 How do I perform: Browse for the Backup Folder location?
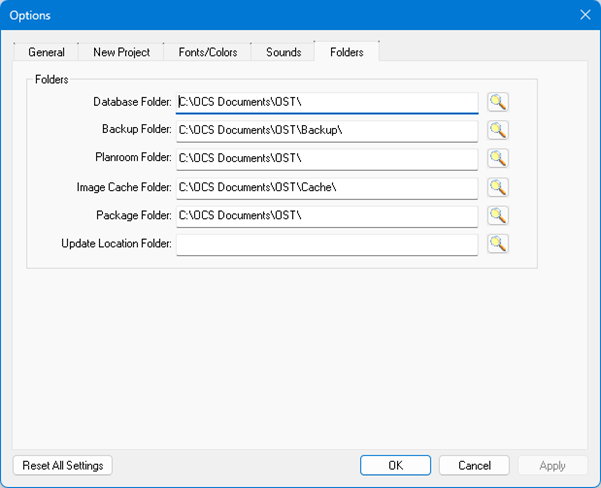click(498, 130)
